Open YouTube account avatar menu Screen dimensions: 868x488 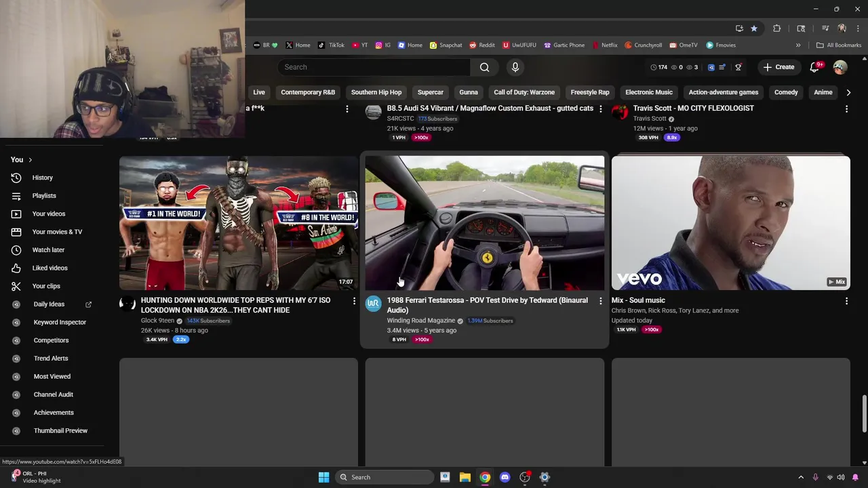[x=840, y=67]
